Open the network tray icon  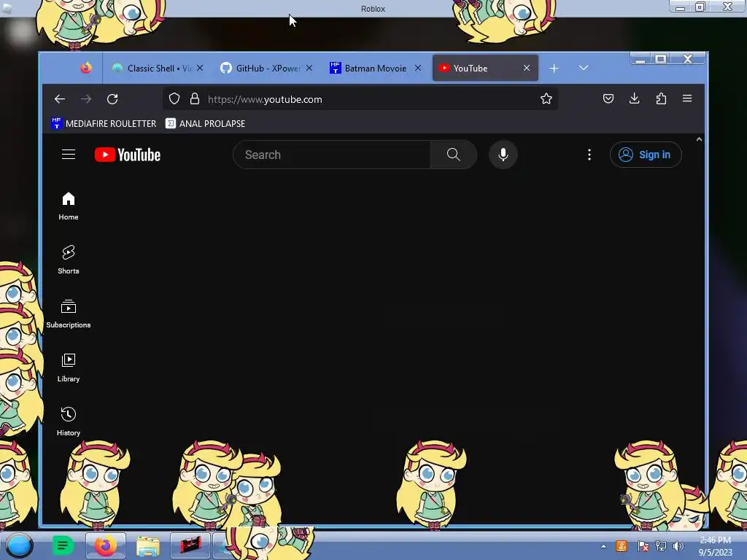pyautogui.click(x=660, y=546)
